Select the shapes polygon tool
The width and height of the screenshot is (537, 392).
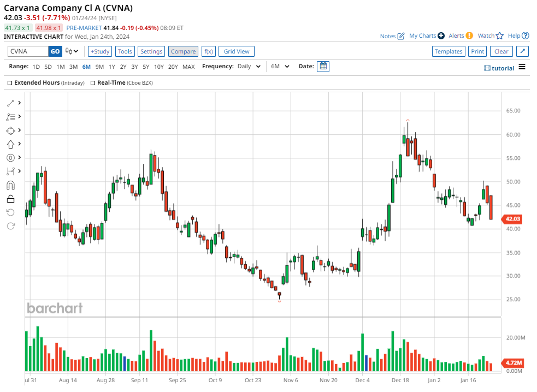coord(10,131)
